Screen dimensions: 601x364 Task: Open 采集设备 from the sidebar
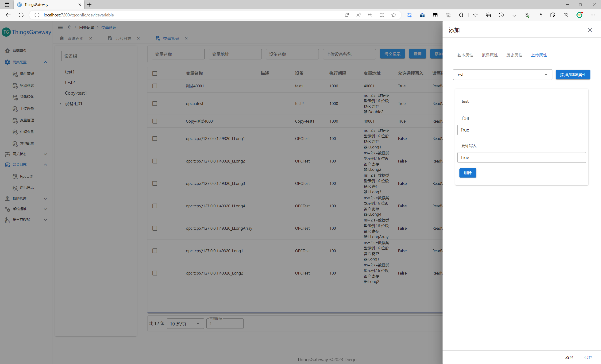pos(27,97)
